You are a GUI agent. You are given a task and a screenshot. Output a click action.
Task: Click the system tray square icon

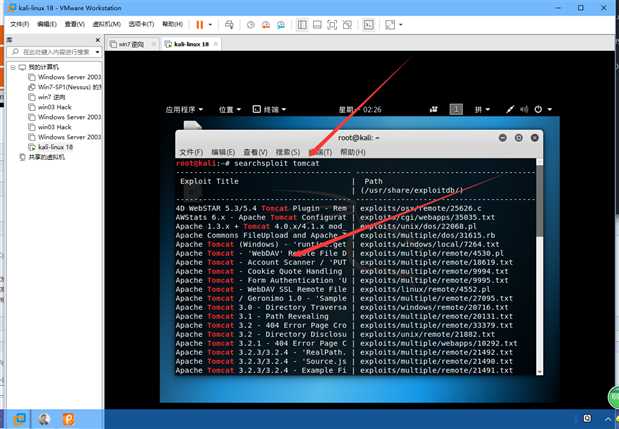(587, 418)
